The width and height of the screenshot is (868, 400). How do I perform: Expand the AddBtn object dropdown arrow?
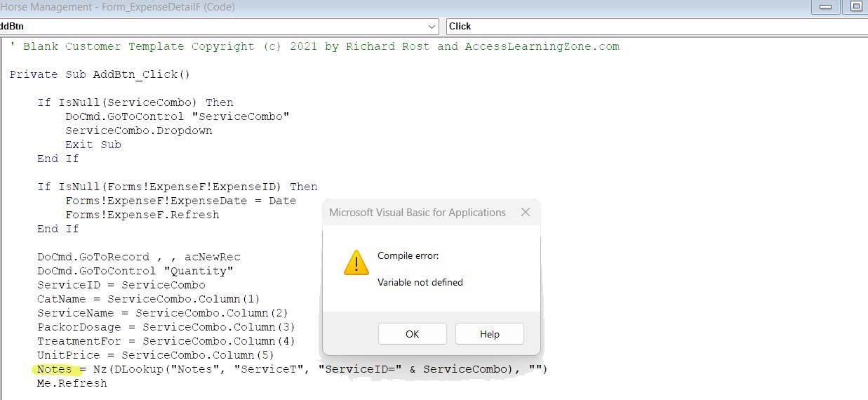pos(432,27)
